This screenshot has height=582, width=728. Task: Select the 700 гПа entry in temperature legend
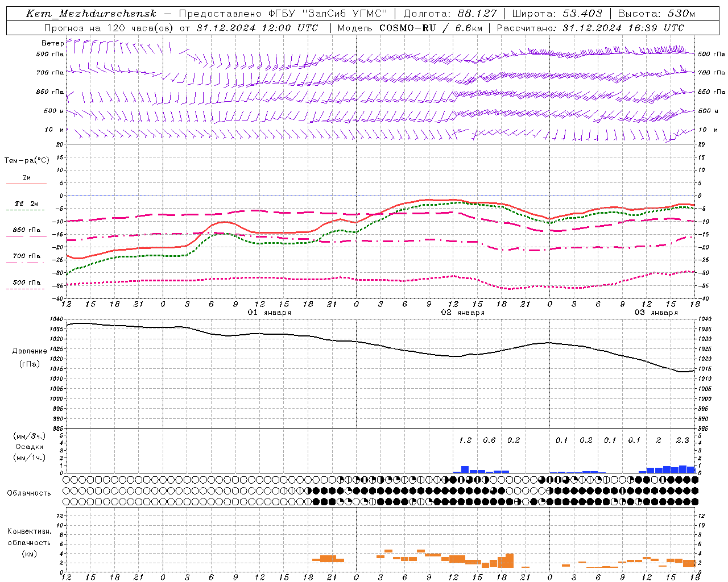[x=27, y=256]
